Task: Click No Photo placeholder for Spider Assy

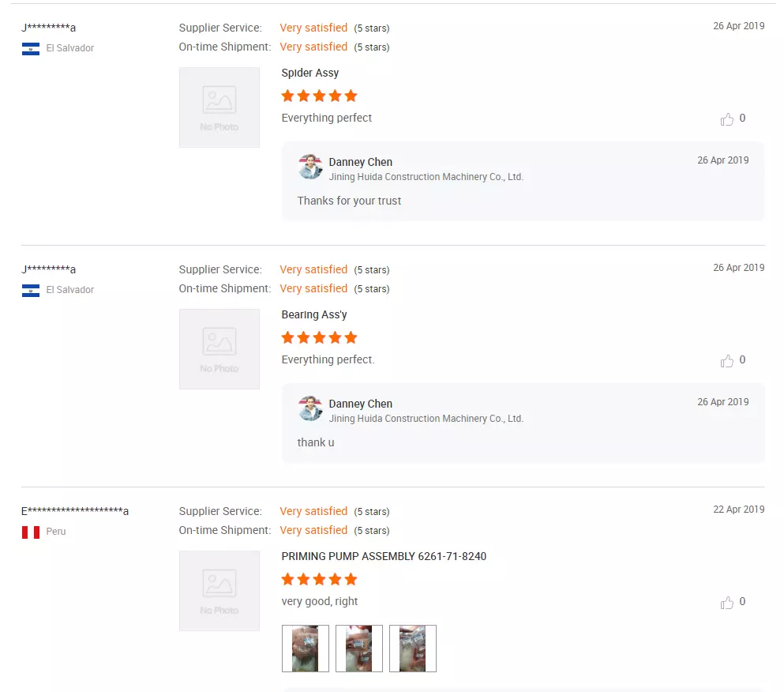Action: pyautogui.click(x=219, y=107)
